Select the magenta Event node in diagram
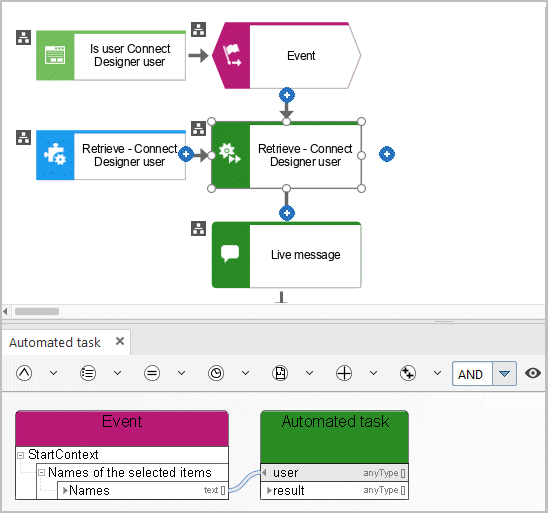548x513 pixels. pyautogui.click(x=287, y=56)
